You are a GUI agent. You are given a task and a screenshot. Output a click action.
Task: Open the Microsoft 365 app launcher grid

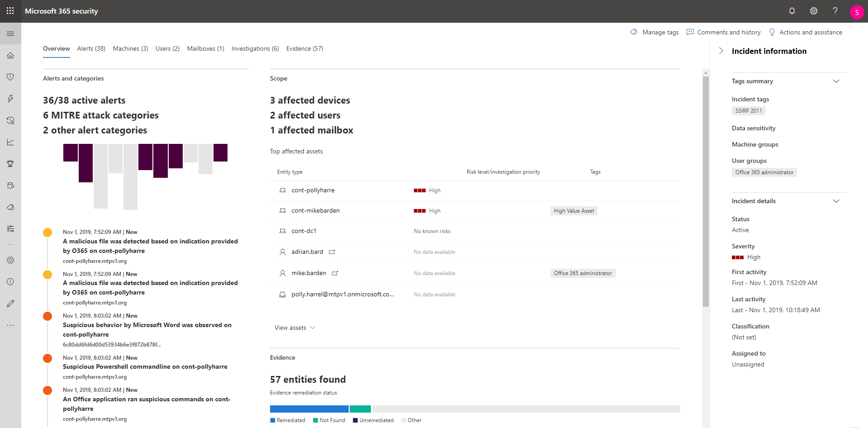(x=10, y=11)
